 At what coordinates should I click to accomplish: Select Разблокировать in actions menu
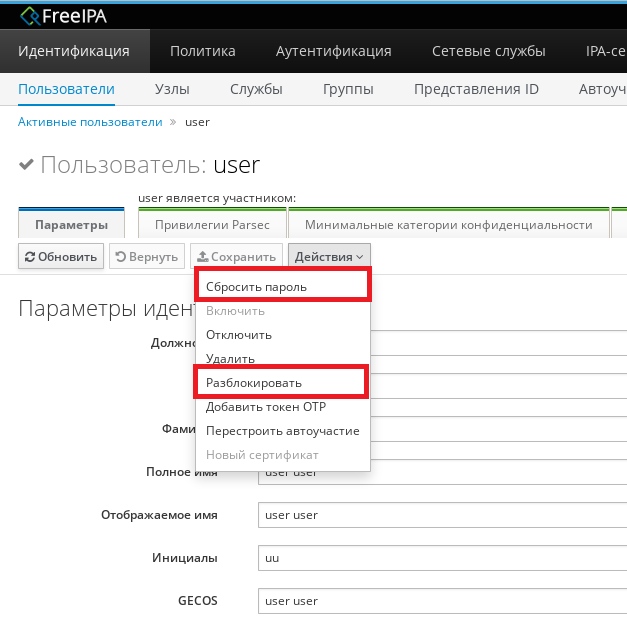253,383
